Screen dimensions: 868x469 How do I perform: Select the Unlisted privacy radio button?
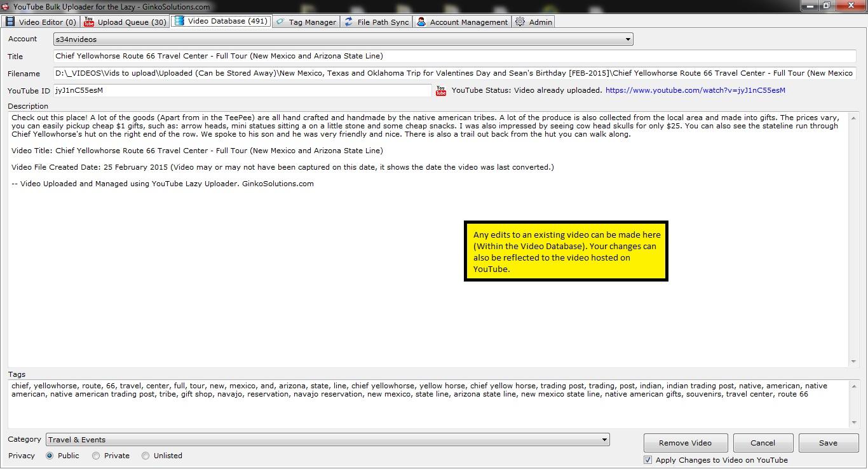click(146, 456)
